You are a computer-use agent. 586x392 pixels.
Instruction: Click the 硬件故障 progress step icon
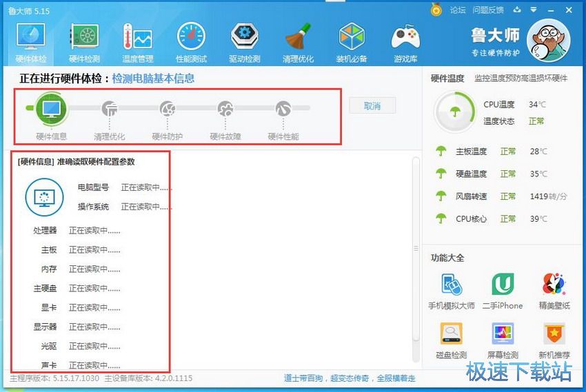click(225, 108)
